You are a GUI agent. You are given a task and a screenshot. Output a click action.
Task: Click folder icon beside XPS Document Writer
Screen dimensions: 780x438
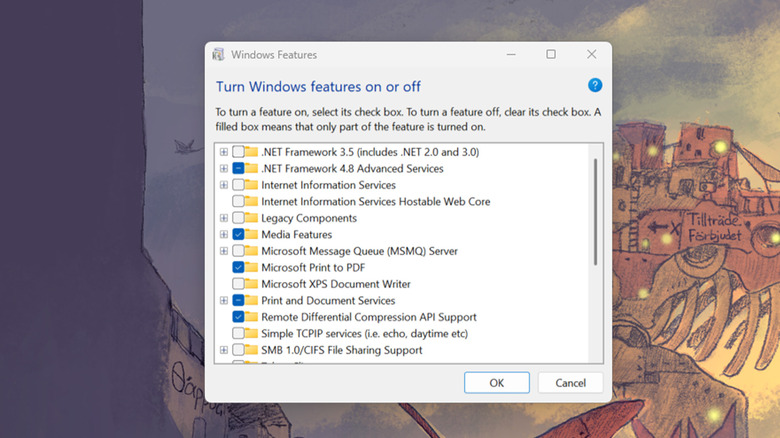pyautogui.click(x=251, y=284)
